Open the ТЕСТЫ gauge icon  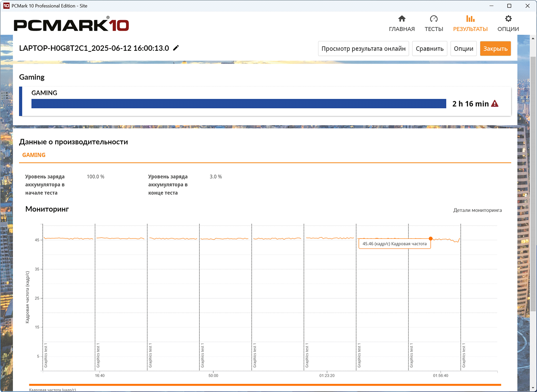(434, 19)
